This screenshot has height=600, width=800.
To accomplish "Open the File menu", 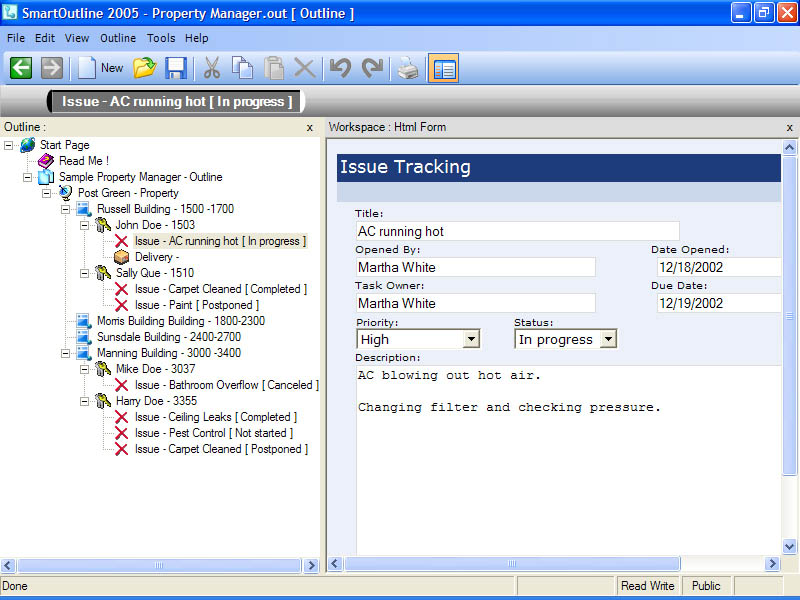I will point(16,38).
